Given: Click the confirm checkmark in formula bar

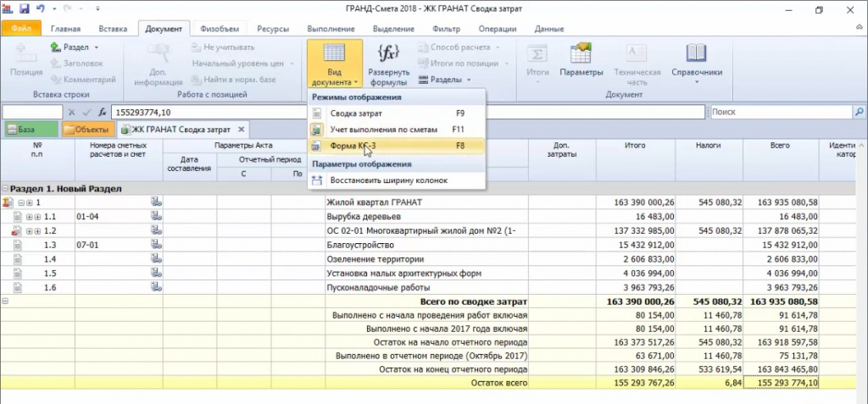Looking at the screenshot, I should [87, 113].
